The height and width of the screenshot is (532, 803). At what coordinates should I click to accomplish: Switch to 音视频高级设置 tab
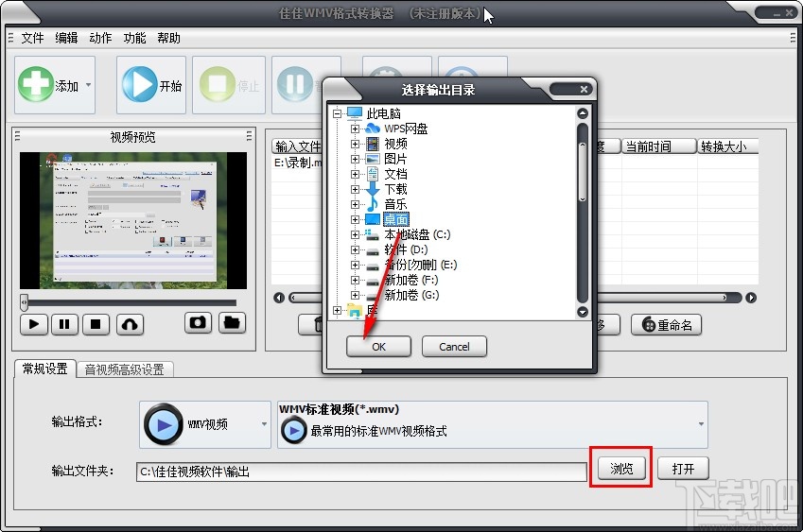coord(125,369)
